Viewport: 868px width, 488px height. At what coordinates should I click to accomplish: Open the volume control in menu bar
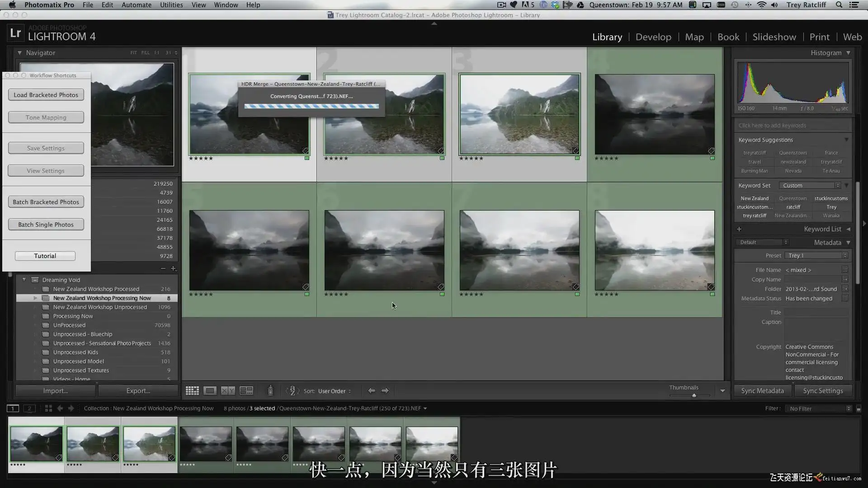[774, 5]
